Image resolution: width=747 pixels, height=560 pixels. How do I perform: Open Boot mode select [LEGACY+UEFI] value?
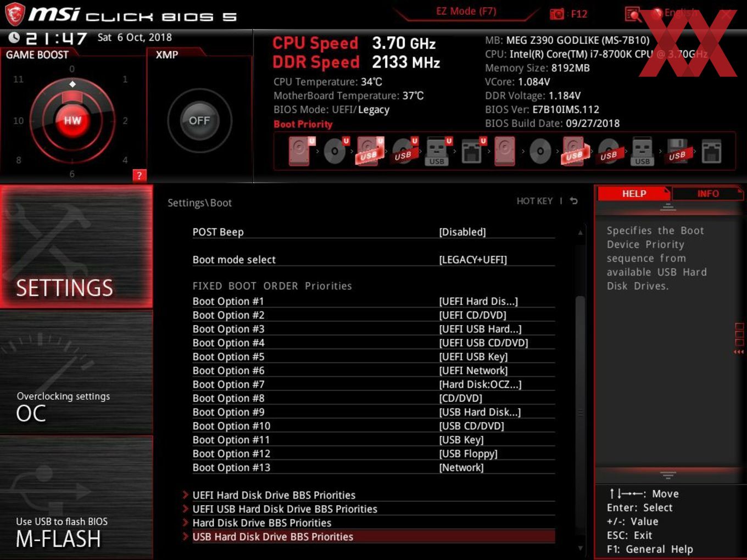coord(472,260)
